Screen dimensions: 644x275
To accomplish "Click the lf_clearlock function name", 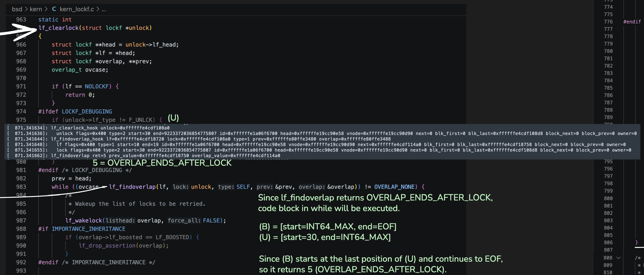I will [58, 28].
